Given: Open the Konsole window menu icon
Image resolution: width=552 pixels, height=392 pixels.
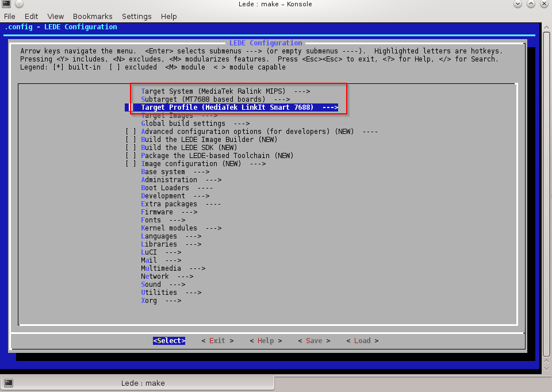Looking at the screenshot, I should (x=6, y=5).
